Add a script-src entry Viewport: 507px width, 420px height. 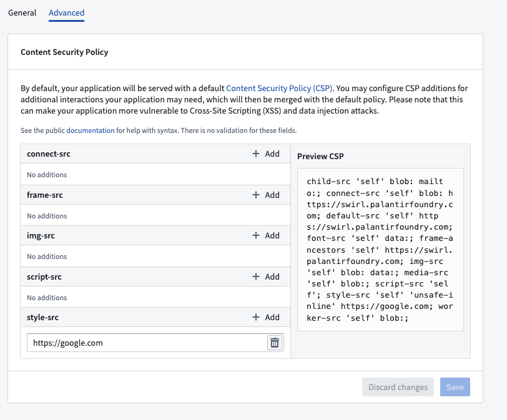(266, 276)
